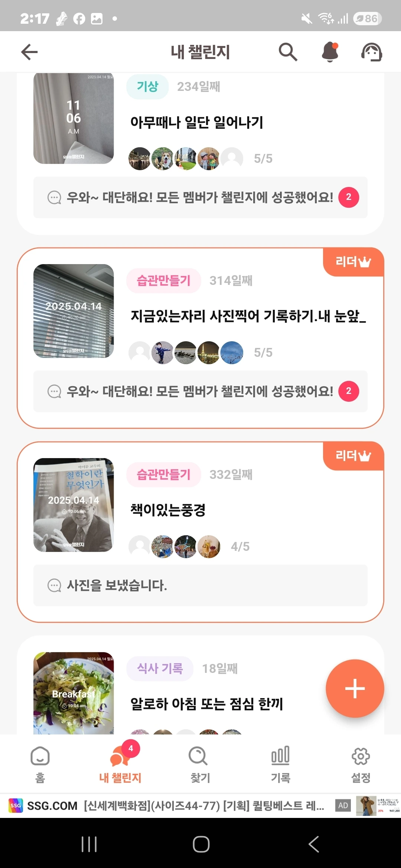Tap the orange plus floating button
401x868 pixels.
[x=355, y=688]
